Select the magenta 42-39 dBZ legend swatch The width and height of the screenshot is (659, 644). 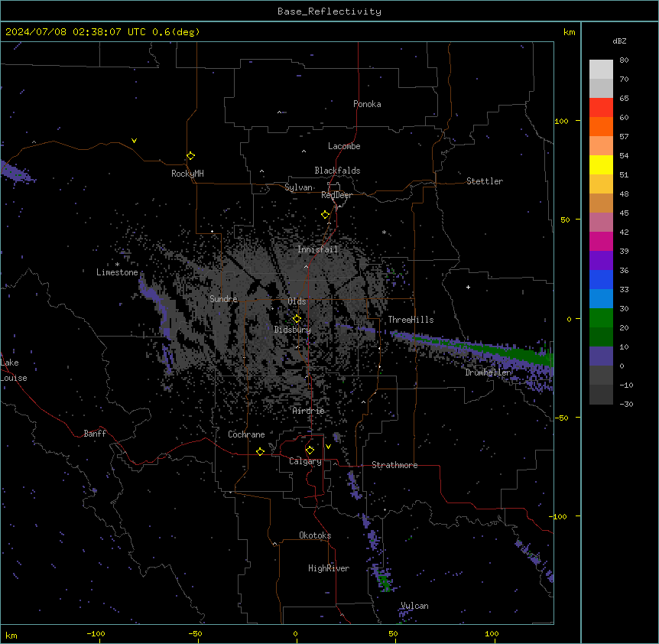coord(601,241)
